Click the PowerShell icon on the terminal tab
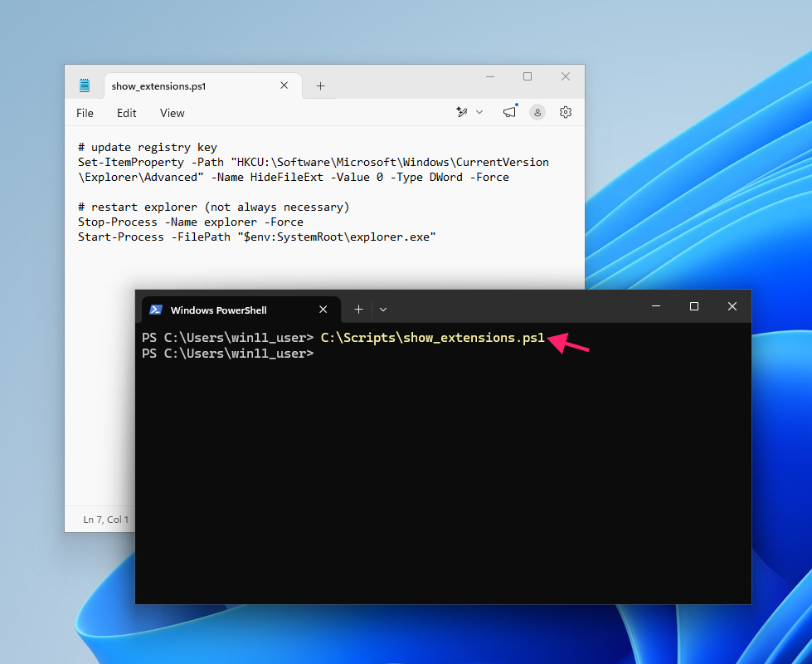Viewport: 812px width, 664px height. pos(156,310)
